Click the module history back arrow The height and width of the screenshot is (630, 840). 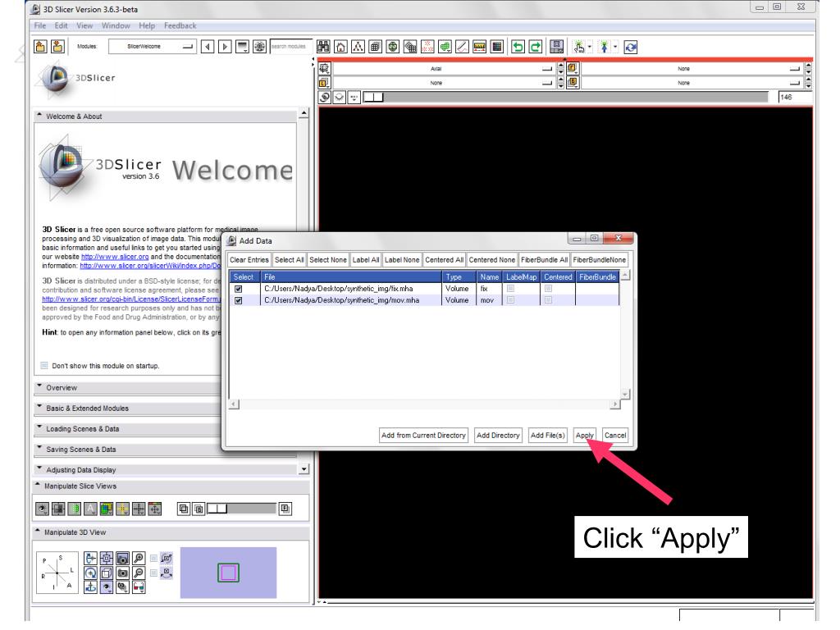[208, 47]
